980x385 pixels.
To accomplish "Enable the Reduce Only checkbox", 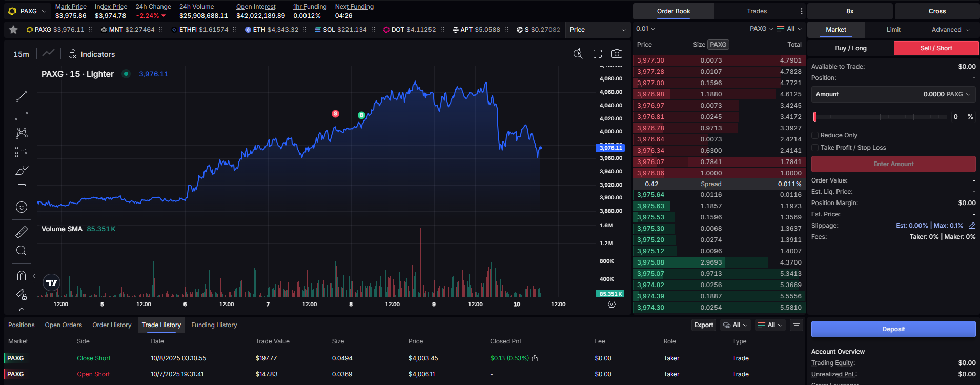I will click(815, 135).
